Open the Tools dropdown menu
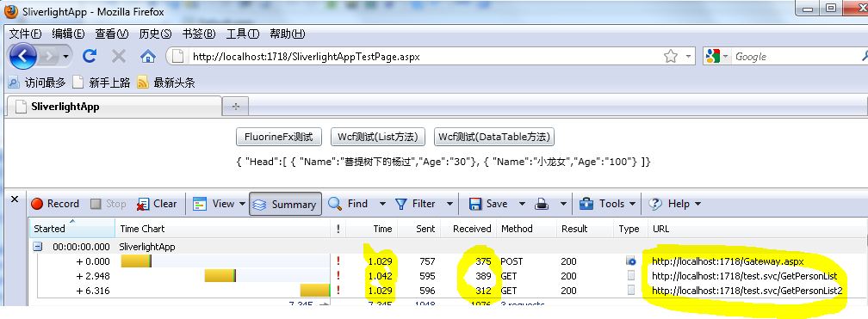Screen dimensions: 868x319 click(x=608, y=204)
